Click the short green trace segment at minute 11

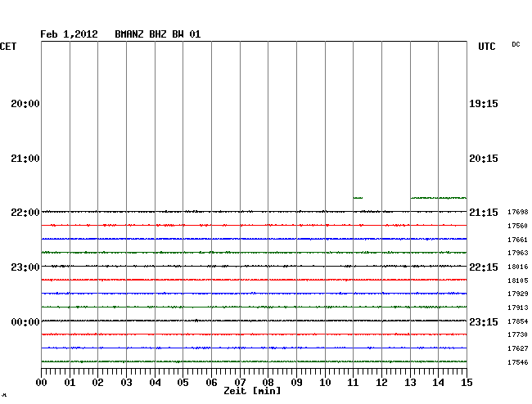358,198
